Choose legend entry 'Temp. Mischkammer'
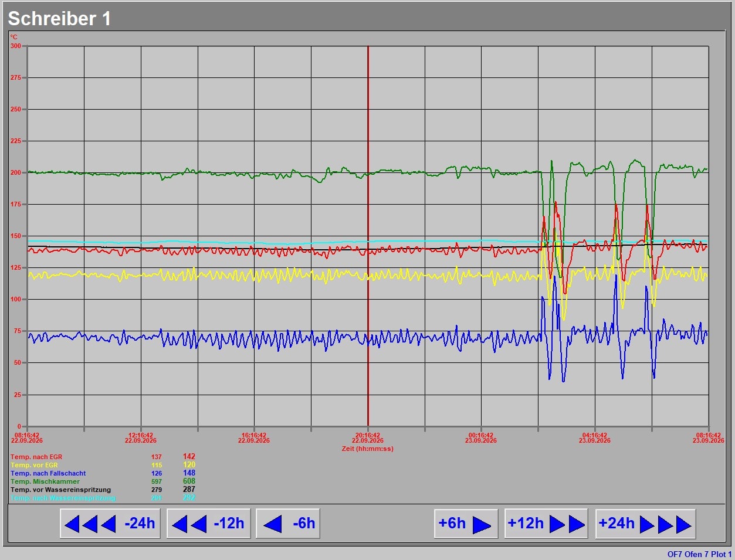735x560 pixels. pyautogui.click(x=45, y=481)
